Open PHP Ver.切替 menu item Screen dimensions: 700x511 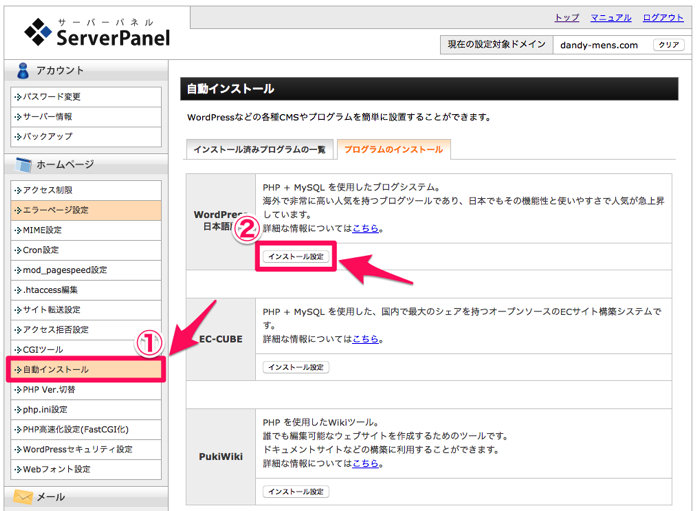pyautogui.click(x=86, y=390)
